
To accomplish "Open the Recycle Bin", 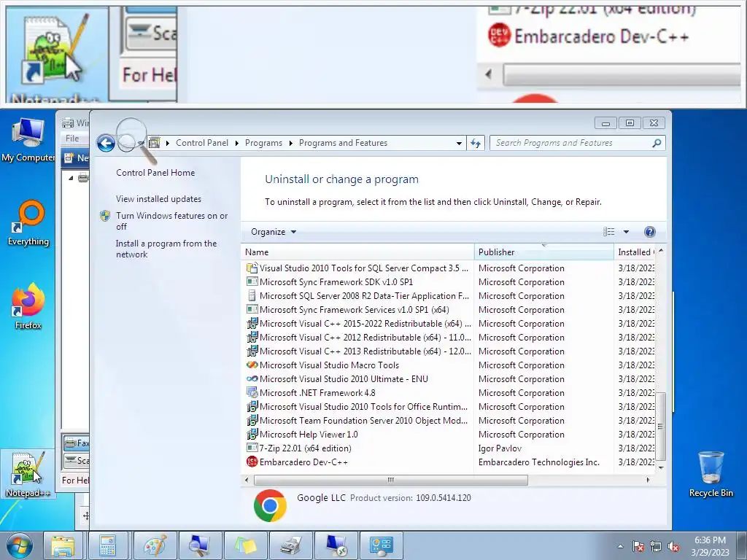I will point(711,474).
